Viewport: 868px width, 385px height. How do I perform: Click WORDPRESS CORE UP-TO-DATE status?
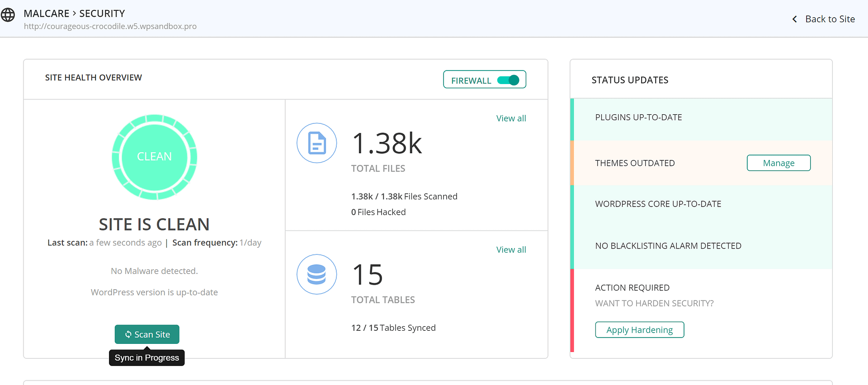(658, 204)
